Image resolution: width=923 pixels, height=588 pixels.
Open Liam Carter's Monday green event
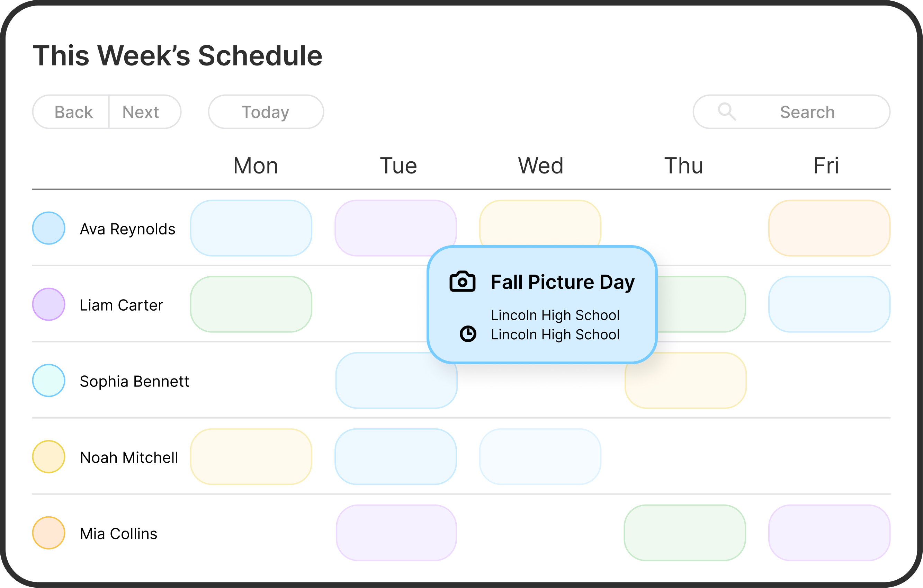point(251,304)
